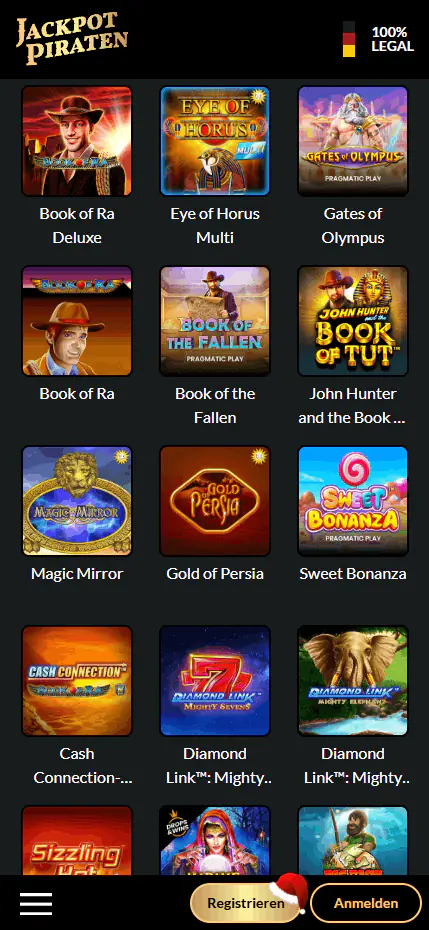Select the Drops & Wins fortune teller tile
429x930 pixels.
tap(215, 840)
